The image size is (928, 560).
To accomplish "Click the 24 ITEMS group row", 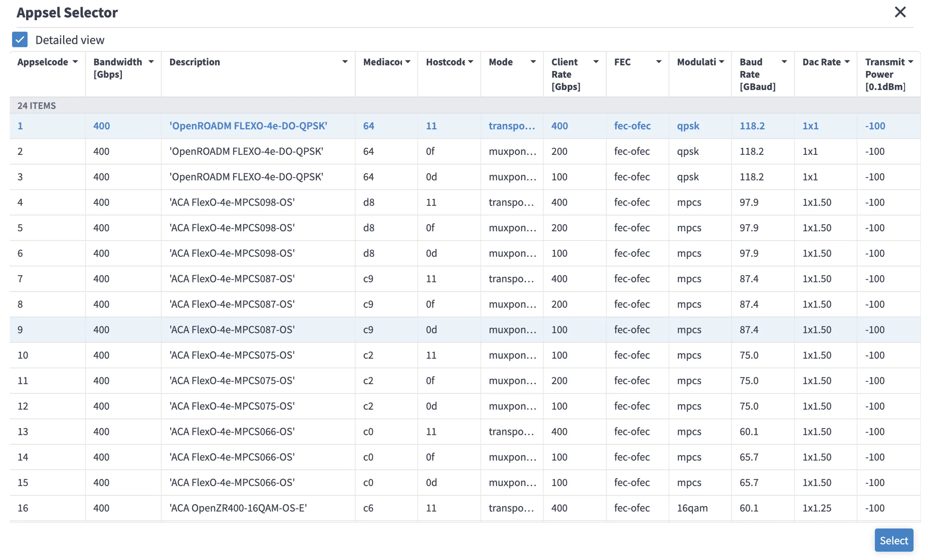I will 465,105.
